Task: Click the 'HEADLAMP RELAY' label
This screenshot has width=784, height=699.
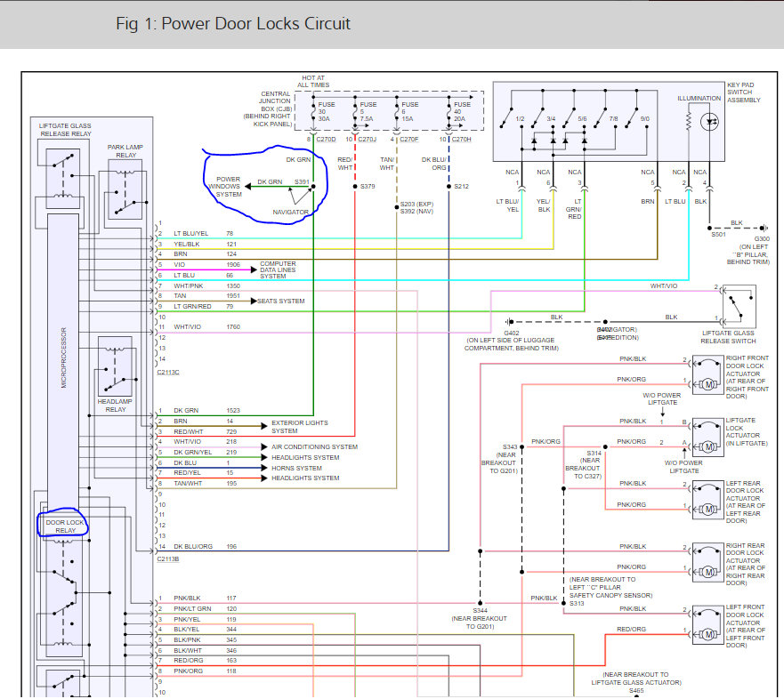Action: click(115, 406)
